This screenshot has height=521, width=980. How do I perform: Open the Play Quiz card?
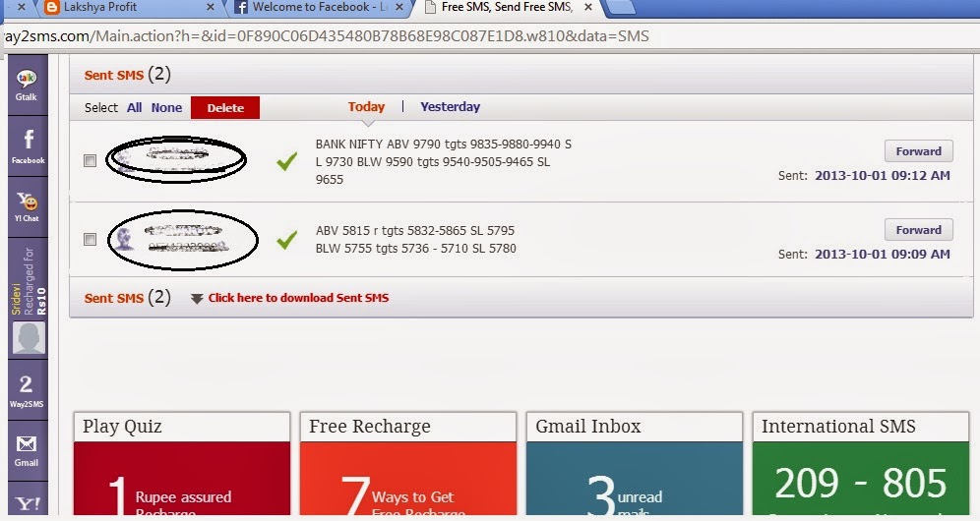(x=182, y=464)
